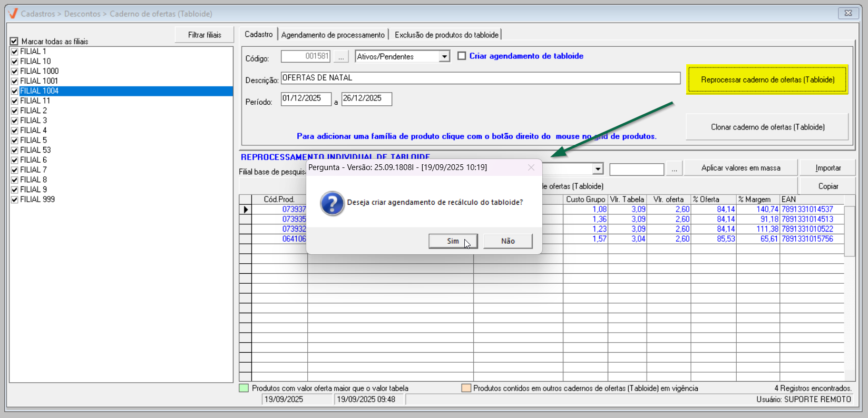
Task: Toggle Marcar todas as filiais checkbox
Action: pyautogui.click(x=14, y=41)
